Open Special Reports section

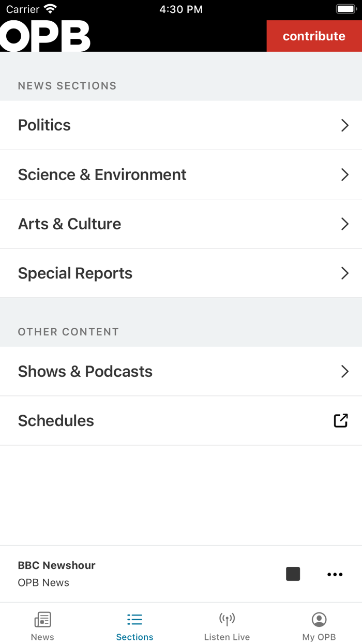[181, 273]
